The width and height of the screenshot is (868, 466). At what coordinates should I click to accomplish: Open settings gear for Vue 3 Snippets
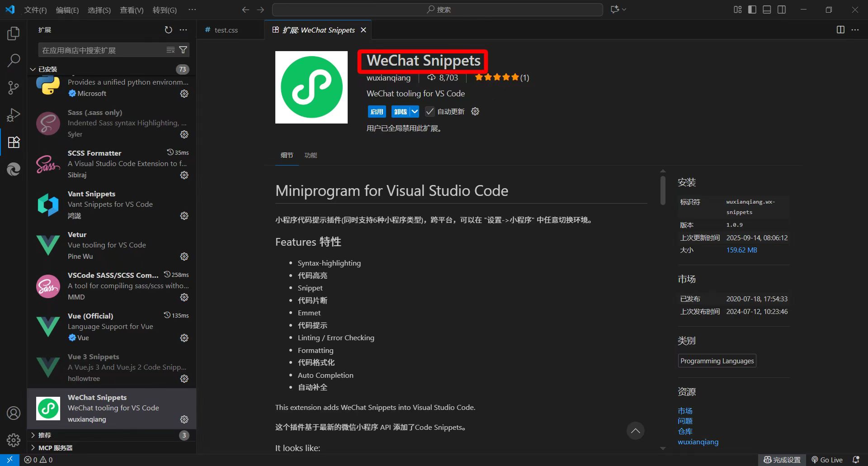click(x=184, y=379)
